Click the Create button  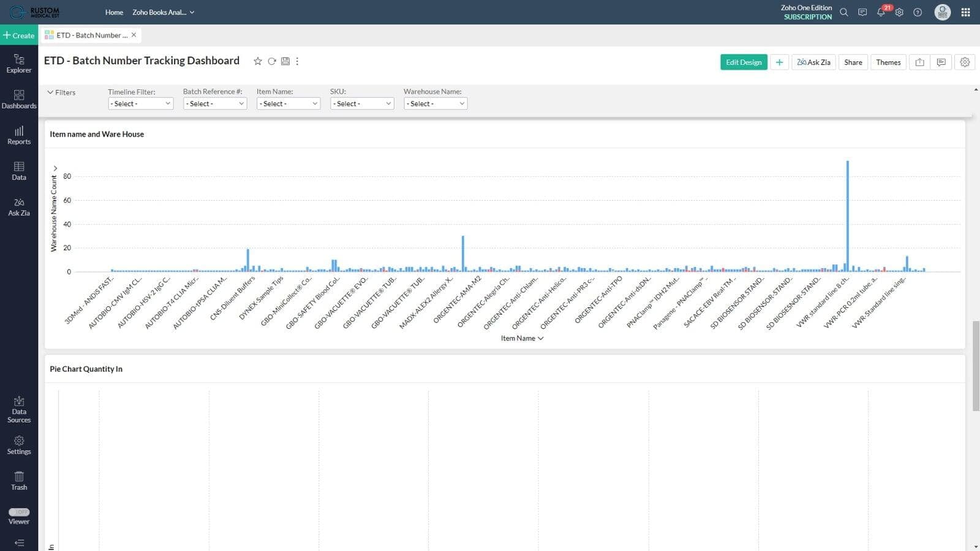tap(19, 36)
